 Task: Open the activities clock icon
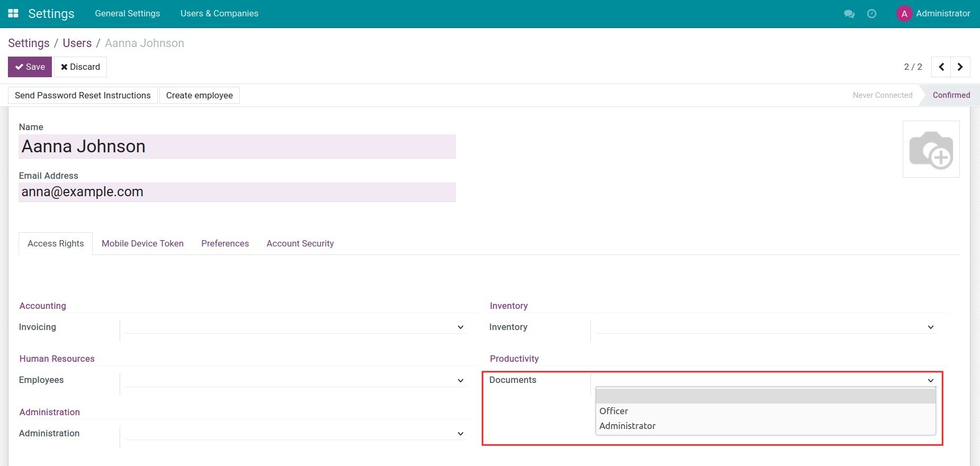point(871,14)
